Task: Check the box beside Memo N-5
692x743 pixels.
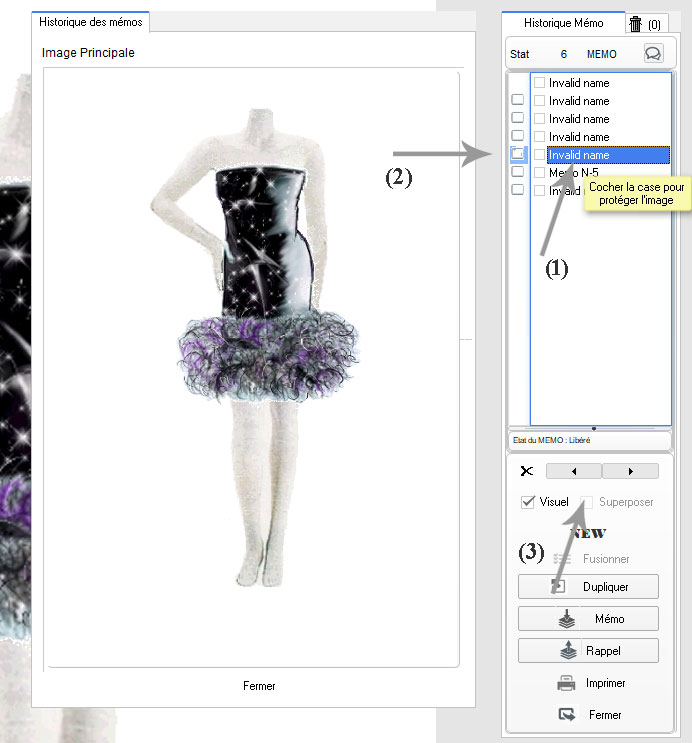Action: pyautogui.click(x=540, y=173)
